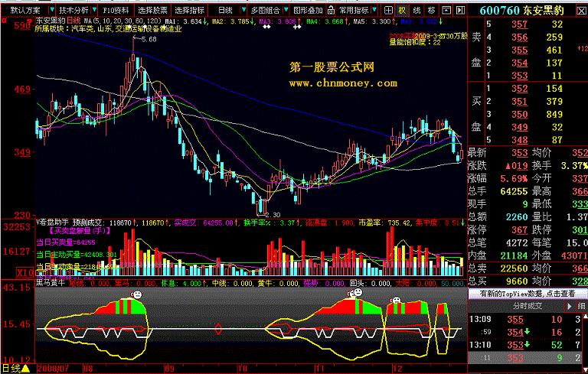Click 移 move chart icon
This screenshot has width=588, height=374.
pos(432,10)
